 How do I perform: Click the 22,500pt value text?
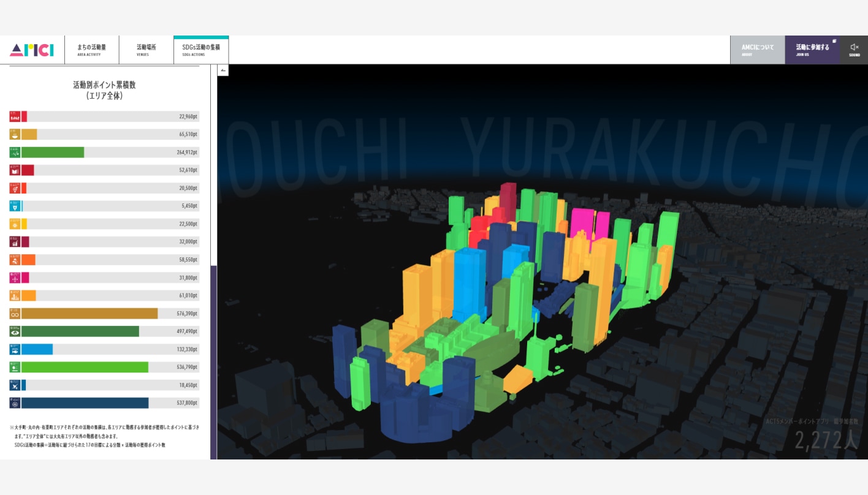[188, 224]
